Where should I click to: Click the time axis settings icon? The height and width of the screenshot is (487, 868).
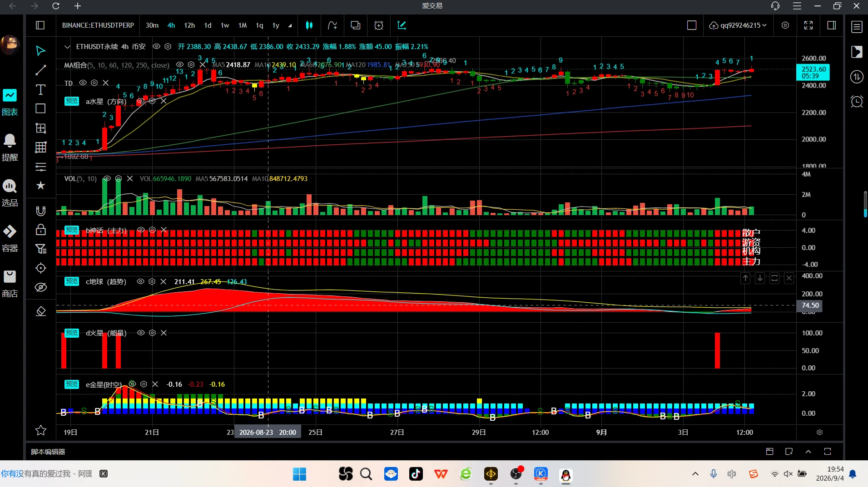[x=819, y=432]
